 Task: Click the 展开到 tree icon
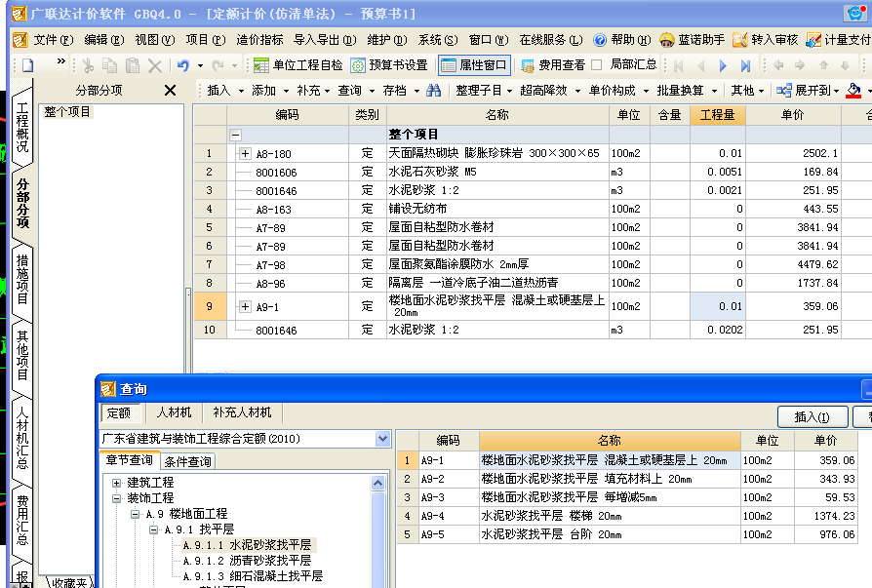tap(784, 90)
